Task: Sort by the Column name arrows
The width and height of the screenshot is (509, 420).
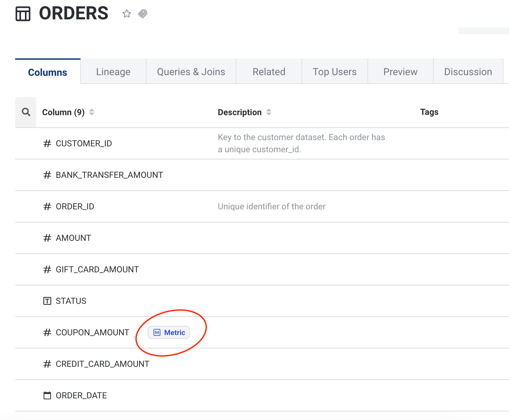Action: click(x=92, y=112)
